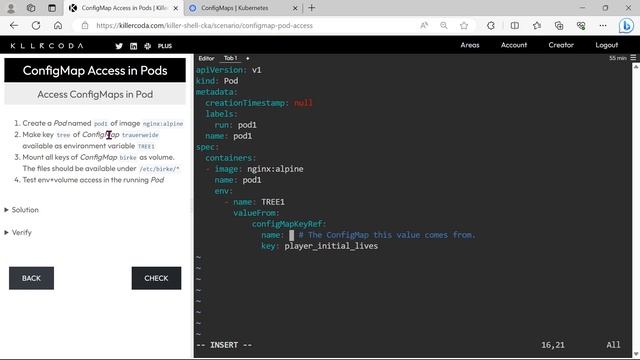The image size is (640, 360).
Task: Open the Account menu
Action: click(x=514, y=45)
